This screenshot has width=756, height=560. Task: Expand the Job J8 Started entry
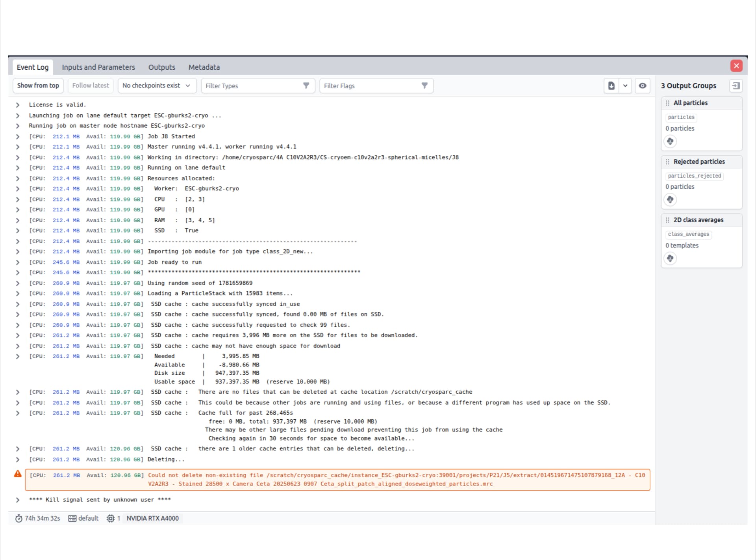18,136
